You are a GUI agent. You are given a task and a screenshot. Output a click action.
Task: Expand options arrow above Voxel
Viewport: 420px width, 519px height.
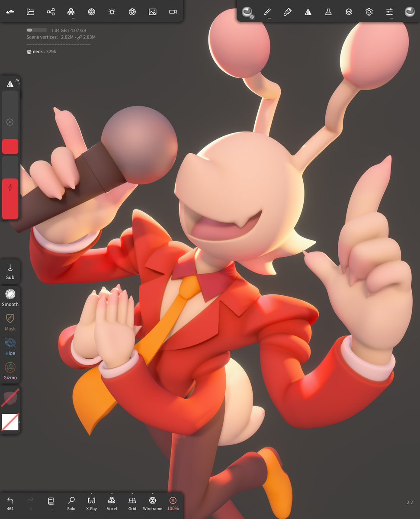coord(112,493)
